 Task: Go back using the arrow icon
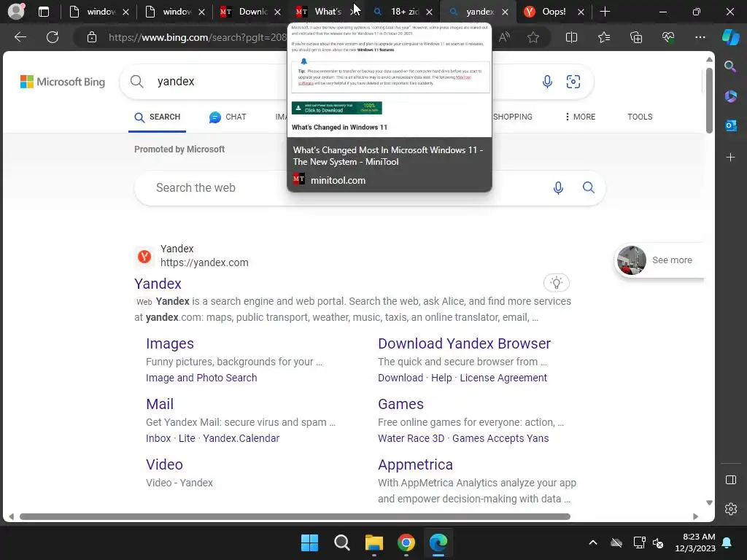click(20, 37)
